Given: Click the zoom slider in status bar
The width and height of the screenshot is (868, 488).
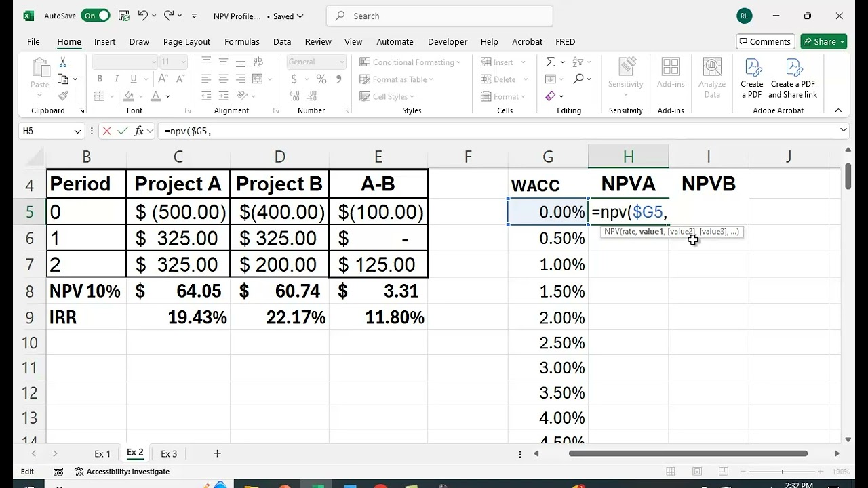Looking at the screenshot, I should pyautogui.click(x=782, y=471).
